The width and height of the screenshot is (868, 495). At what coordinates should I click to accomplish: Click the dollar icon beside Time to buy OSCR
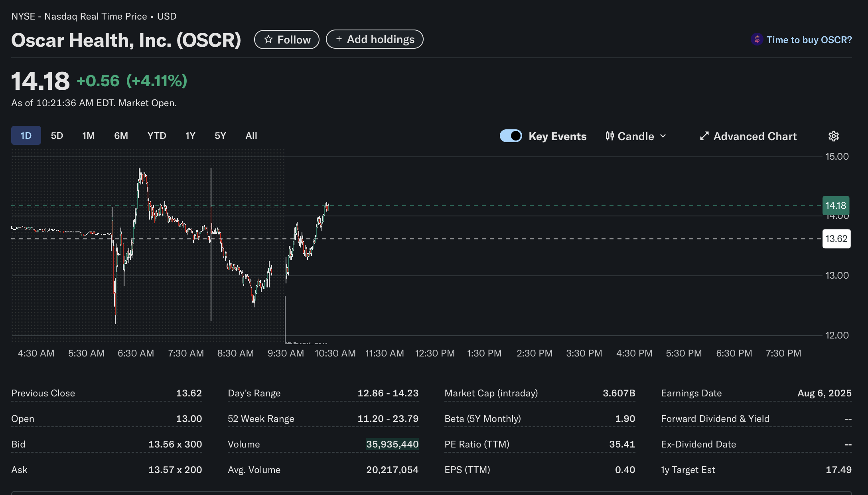coord(757,40)
